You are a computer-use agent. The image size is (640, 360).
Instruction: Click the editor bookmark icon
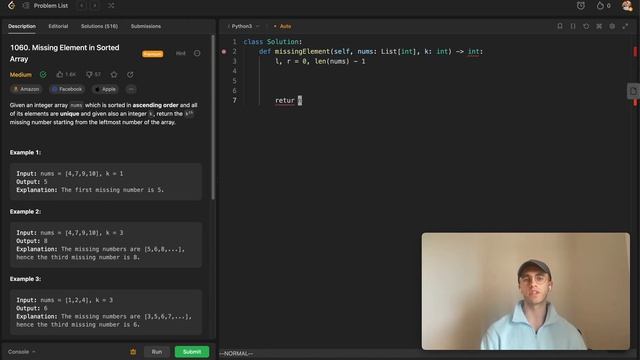[x=560, y=26]
